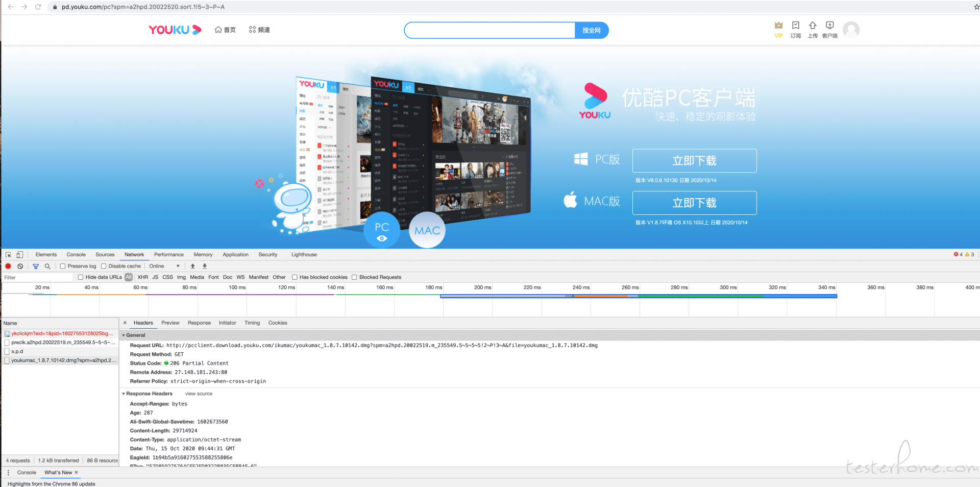Open network search with the magnifier icon
This screenshot has width=980, height=487.
(x=47, y=266)
